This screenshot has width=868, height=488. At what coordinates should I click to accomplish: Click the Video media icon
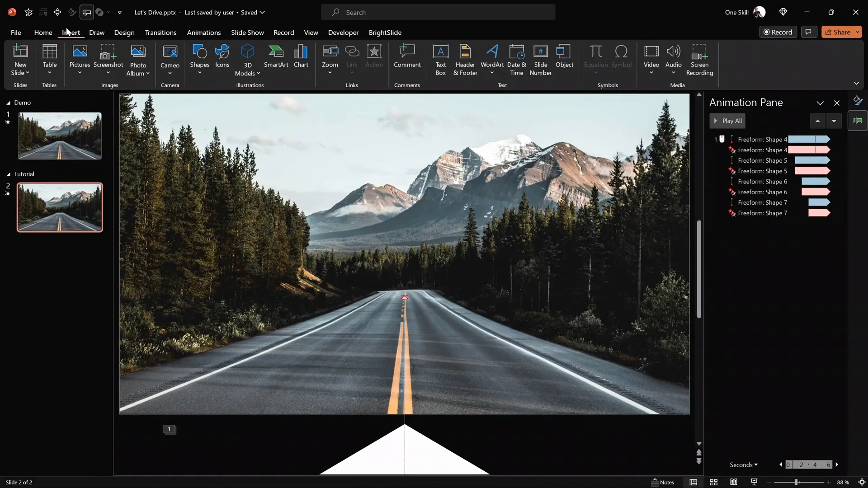(x=651, y=52)
